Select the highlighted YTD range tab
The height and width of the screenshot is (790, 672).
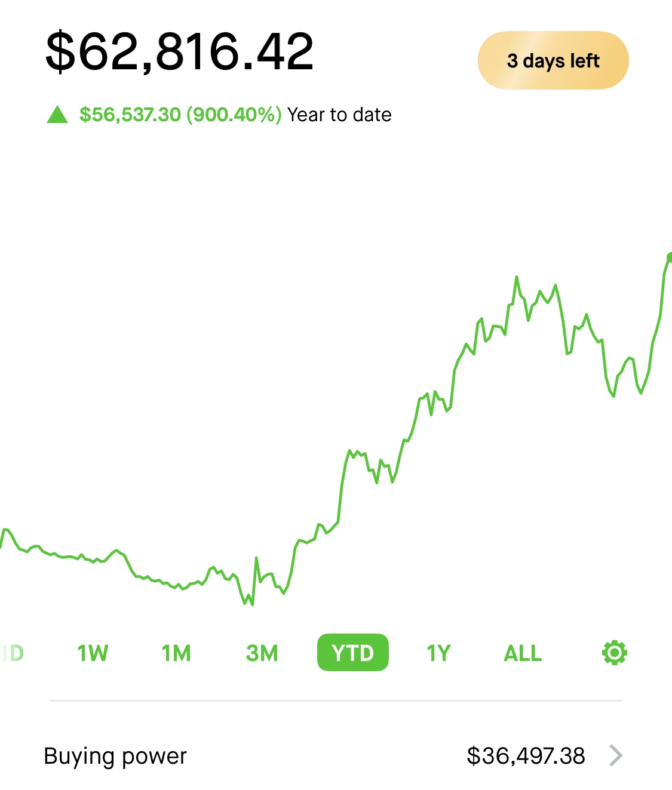coord(352,652)
